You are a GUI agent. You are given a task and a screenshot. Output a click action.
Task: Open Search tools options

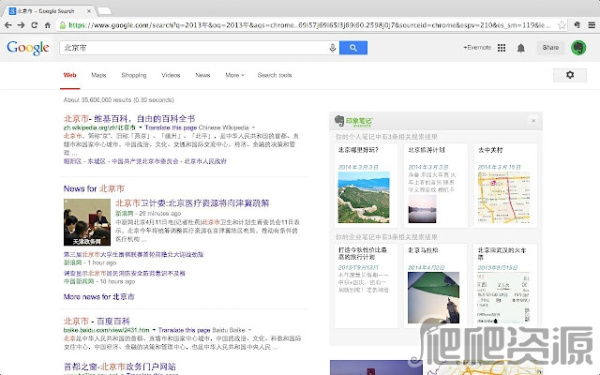(x=275, y=75)
